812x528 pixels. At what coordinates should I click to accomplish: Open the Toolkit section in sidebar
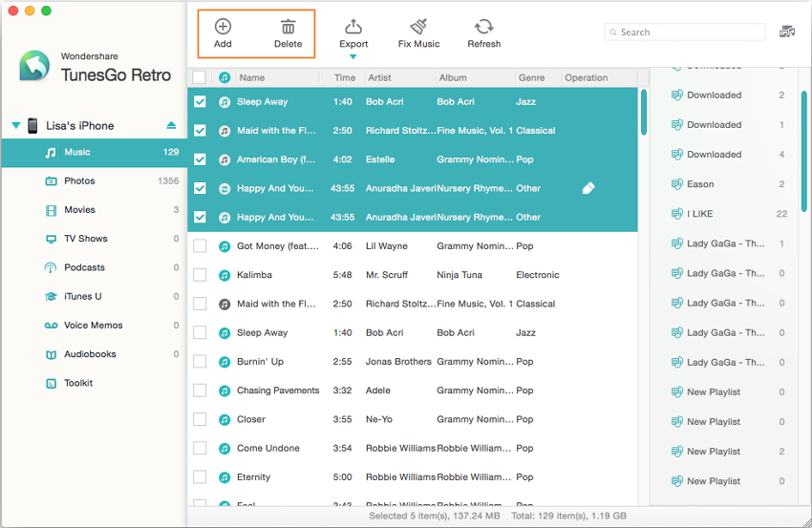pos(78,383)
